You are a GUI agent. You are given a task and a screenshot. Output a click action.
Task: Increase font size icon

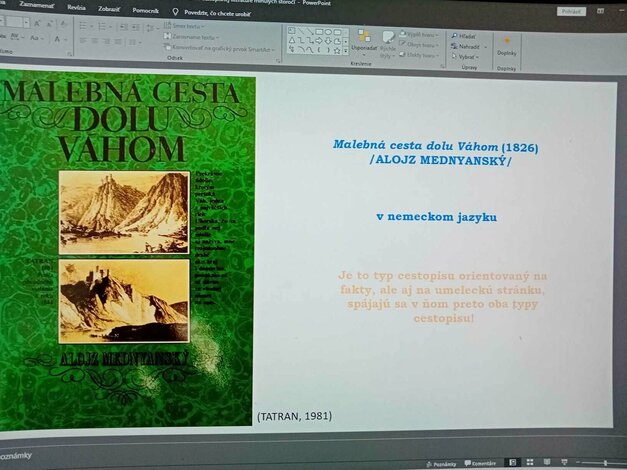[x=37, y=23]
